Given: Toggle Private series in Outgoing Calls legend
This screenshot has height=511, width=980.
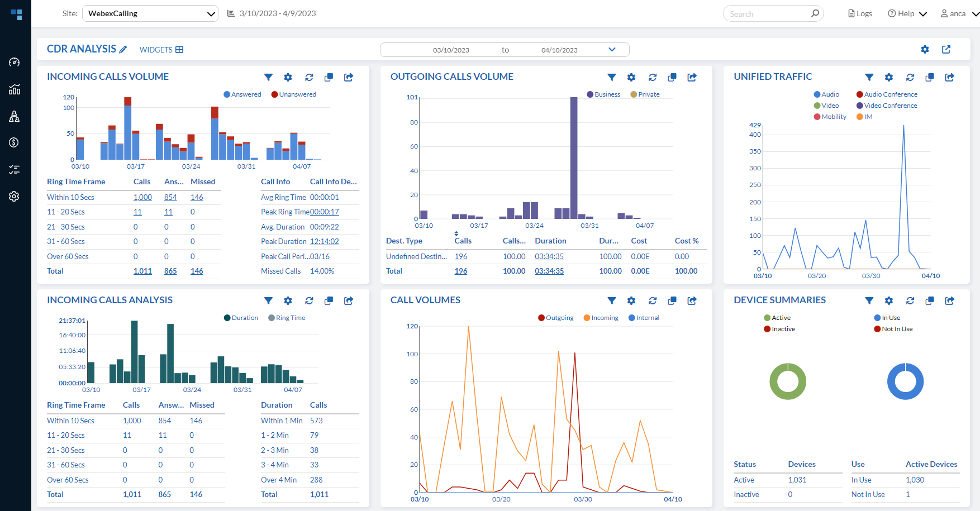Looking at the screenshot, I should coord(645,94).
